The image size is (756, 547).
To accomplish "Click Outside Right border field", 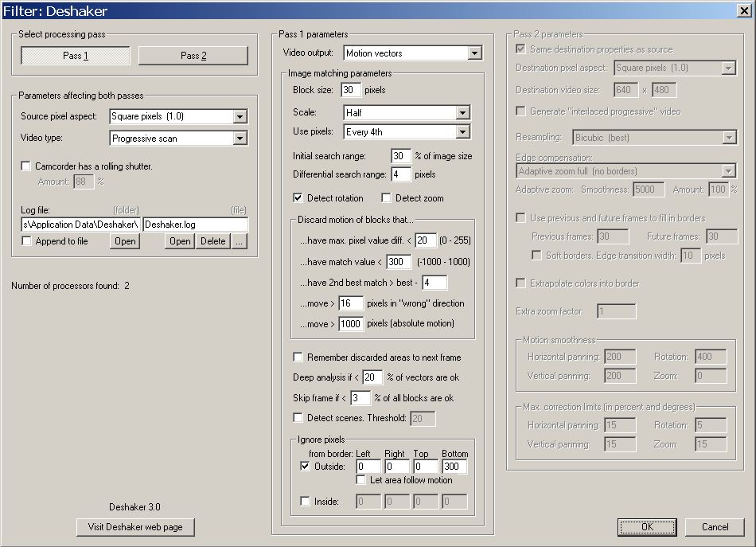I will (397, 467).
